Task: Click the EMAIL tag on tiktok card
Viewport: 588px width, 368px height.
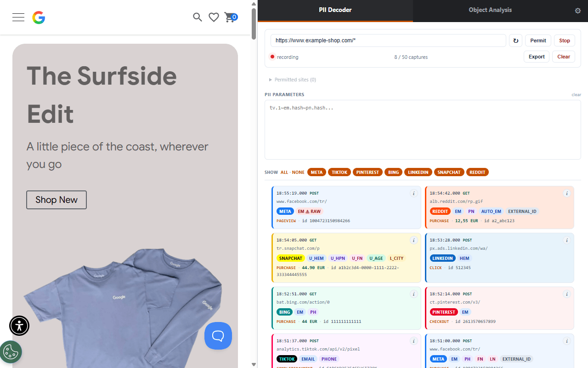Action: pyautogui.click(x=308, y=359)
